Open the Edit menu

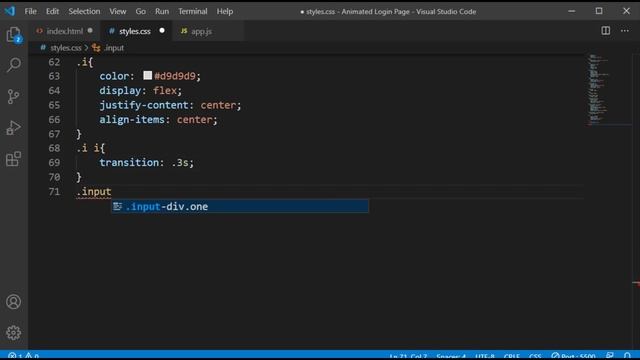pyautogui.click(x=52, y=11)
